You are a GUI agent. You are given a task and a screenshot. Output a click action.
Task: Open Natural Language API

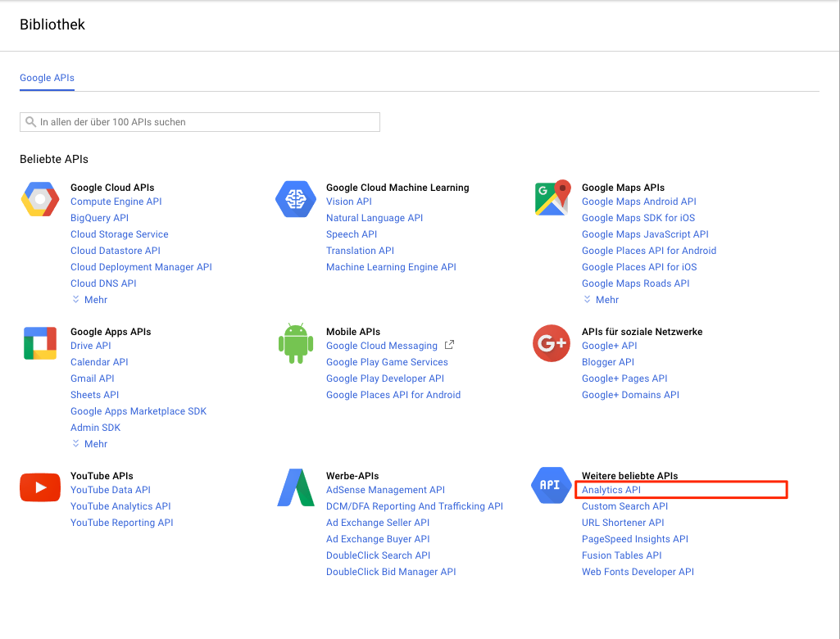tap(375, 218)
